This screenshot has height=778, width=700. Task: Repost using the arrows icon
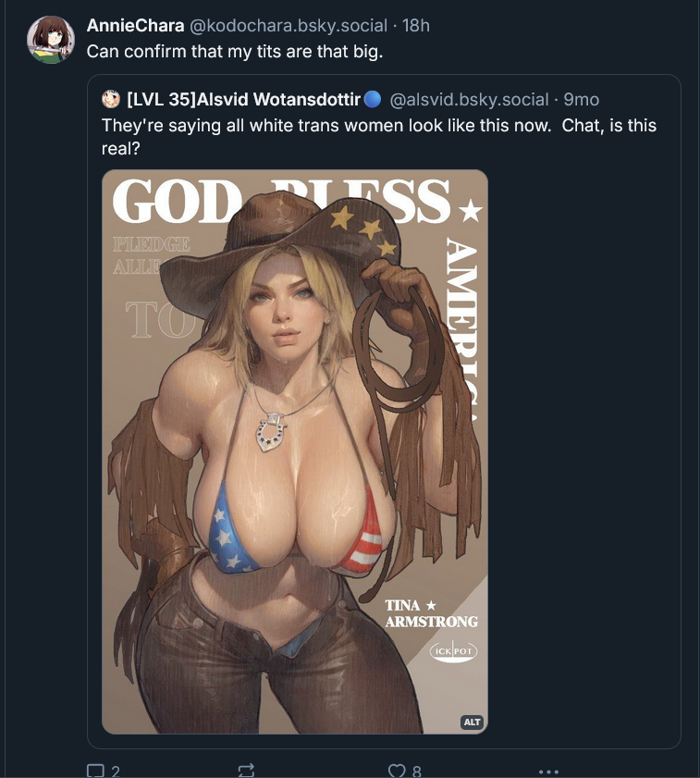pyautogui.click(x=246, y=771)
